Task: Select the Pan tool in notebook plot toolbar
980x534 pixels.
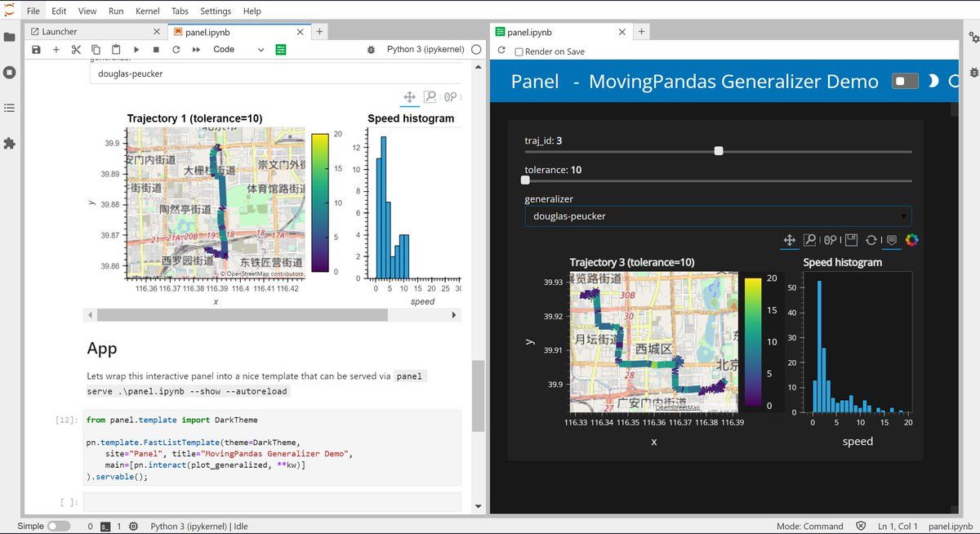Action: 410,97
